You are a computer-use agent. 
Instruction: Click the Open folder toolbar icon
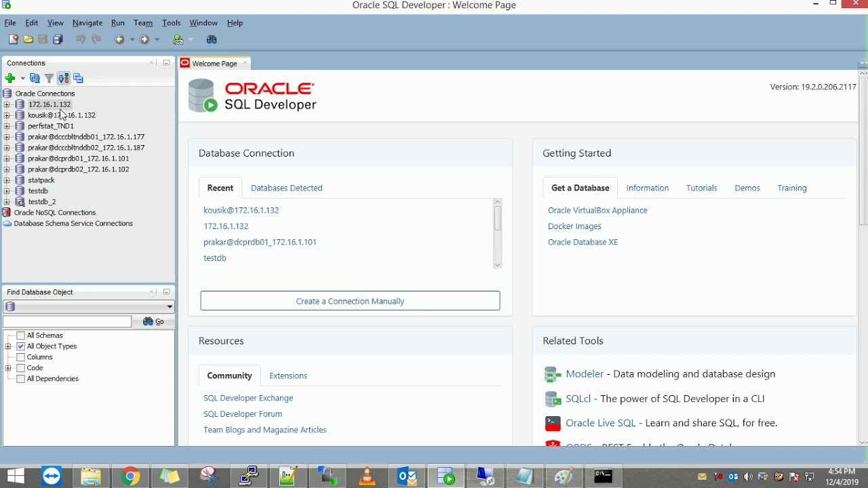click(28, 40)
